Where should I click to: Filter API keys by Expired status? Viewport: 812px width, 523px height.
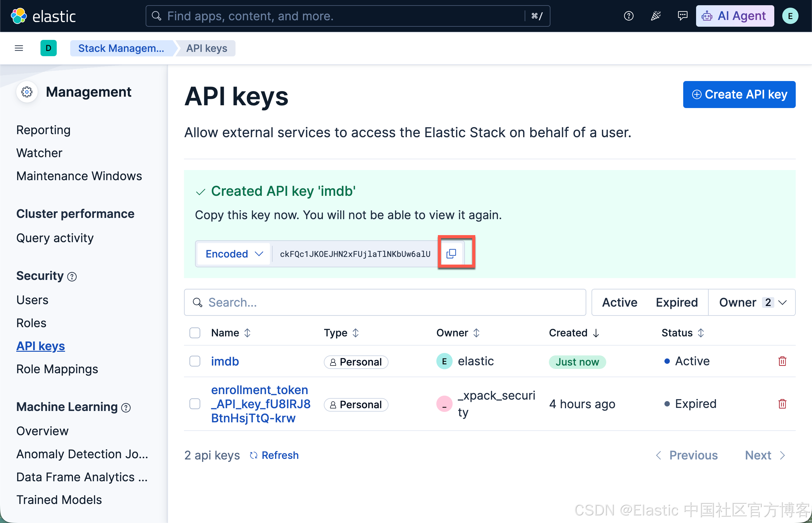pos(676,302)
